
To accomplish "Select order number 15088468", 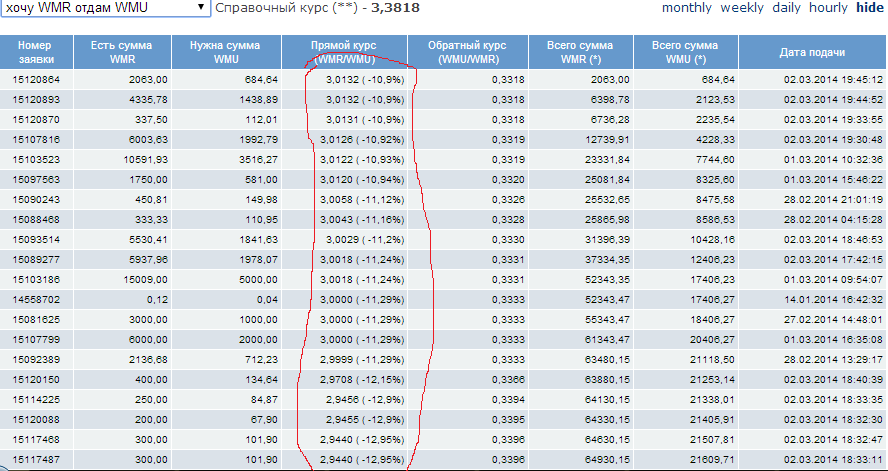I will [36, 220].
